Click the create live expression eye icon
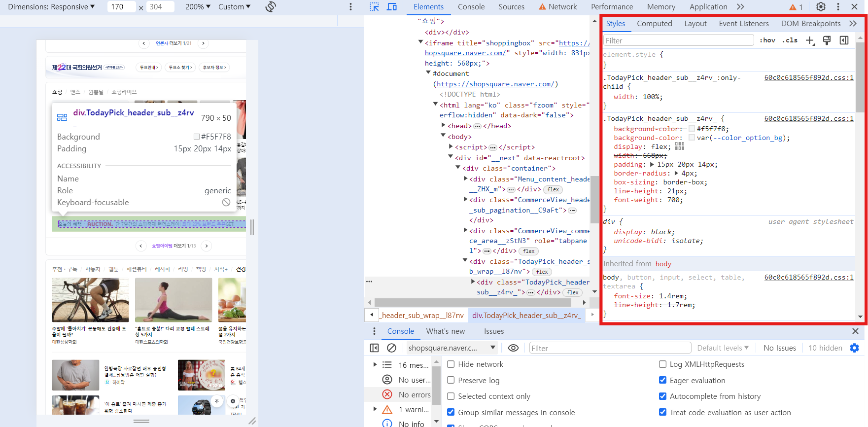868x427 pixels. coord(513,348)
